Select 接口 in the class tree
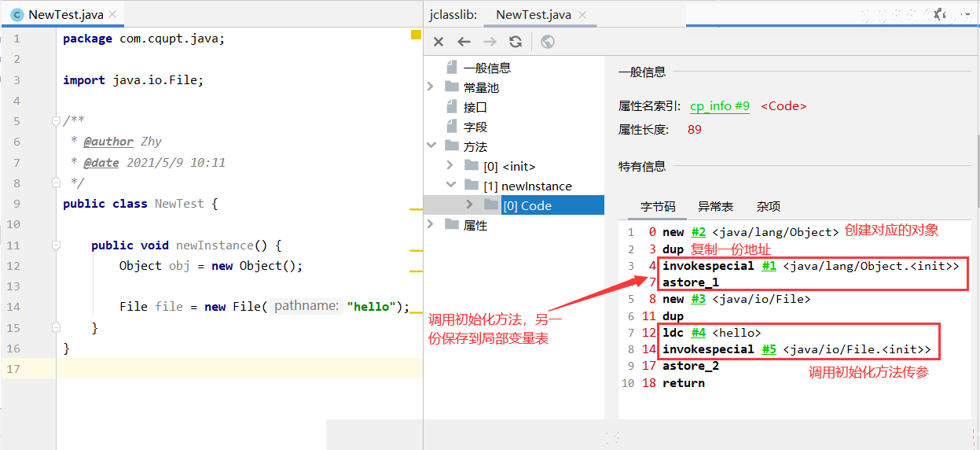Viewport: 980px width, 450px height. [x=475, y=107]
